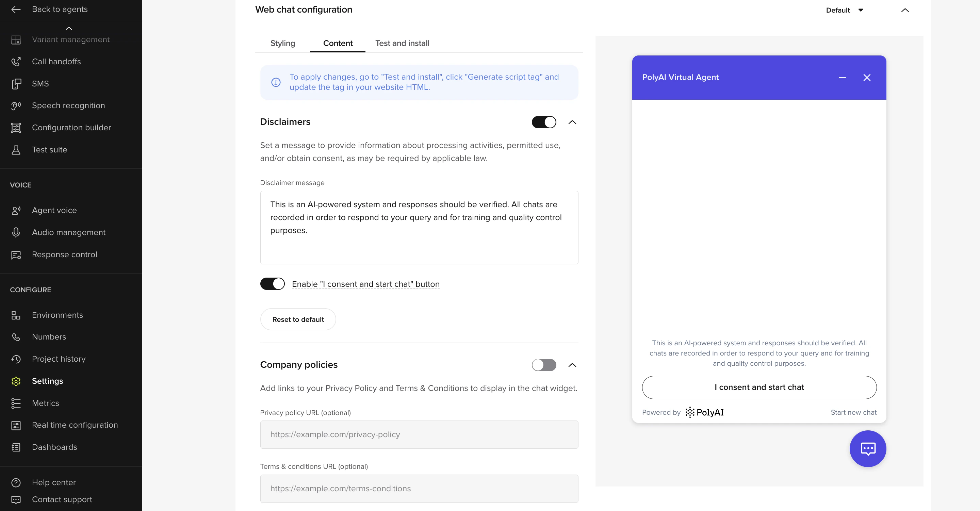Viewport: 980px width, 511px height.
Task: Select the Audio management icon
Action: [16, 232]
